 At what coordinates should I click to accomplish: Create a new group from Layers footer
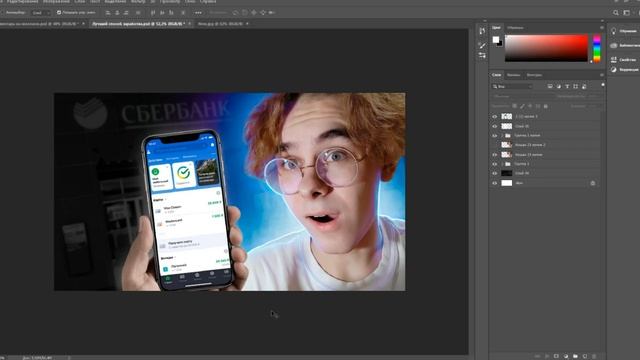575,356
